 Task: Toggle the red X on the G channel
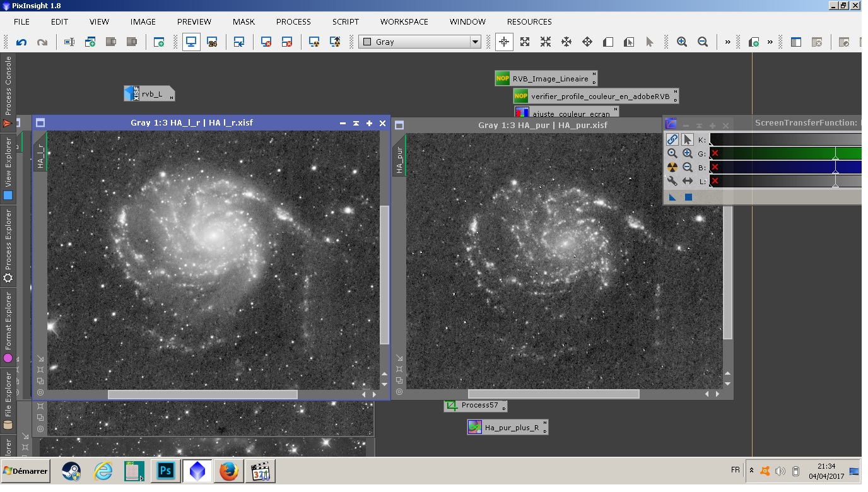tap(715, 153)
